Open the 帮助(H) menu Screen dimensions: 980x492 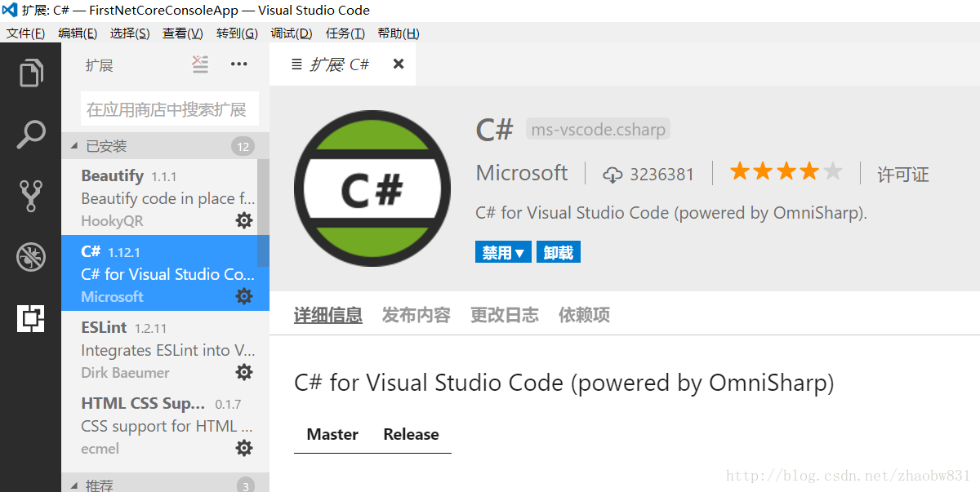coord(399,33)
